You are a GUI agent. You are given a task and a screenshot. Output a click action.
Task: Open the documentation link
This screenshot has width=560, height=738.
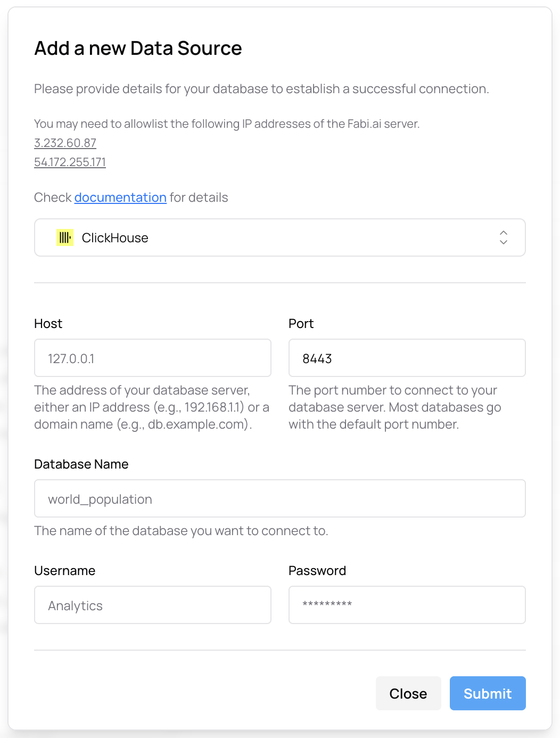[120, 197]
